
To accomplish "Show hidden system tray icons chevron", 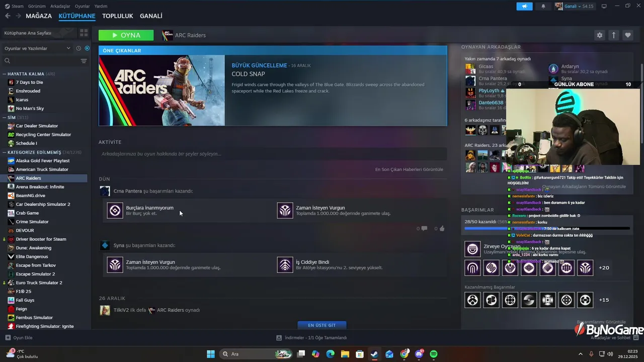I will click(x=580, y=354).
